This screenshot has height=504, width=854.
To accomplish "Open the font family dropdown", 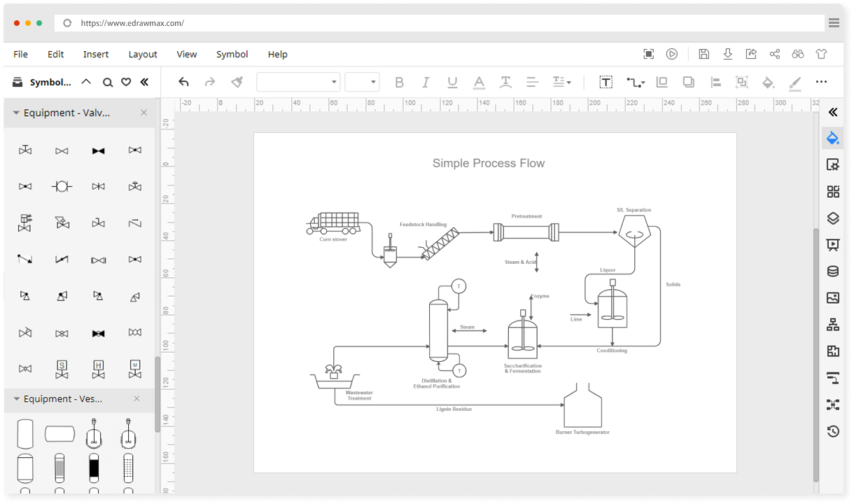I will coord(298,82).
